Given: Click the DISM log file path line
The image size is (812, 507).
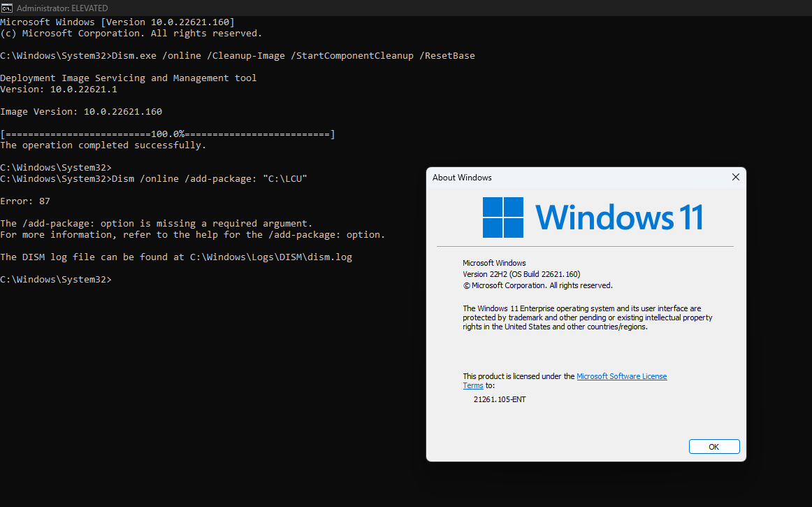Looking at the screenshot, I should 176,257.
